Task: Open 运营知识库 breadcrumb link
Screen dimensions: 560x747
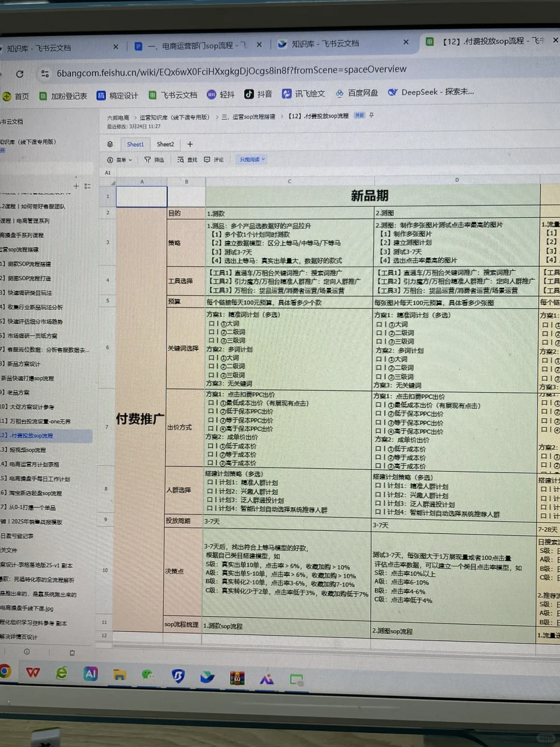Action: (174, 117)
